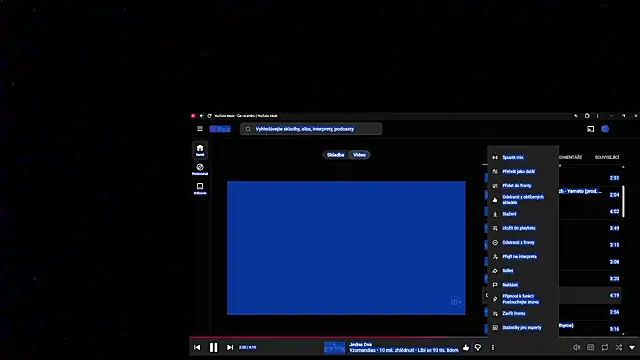Toggle the shuffle icon

coord(619,347)
